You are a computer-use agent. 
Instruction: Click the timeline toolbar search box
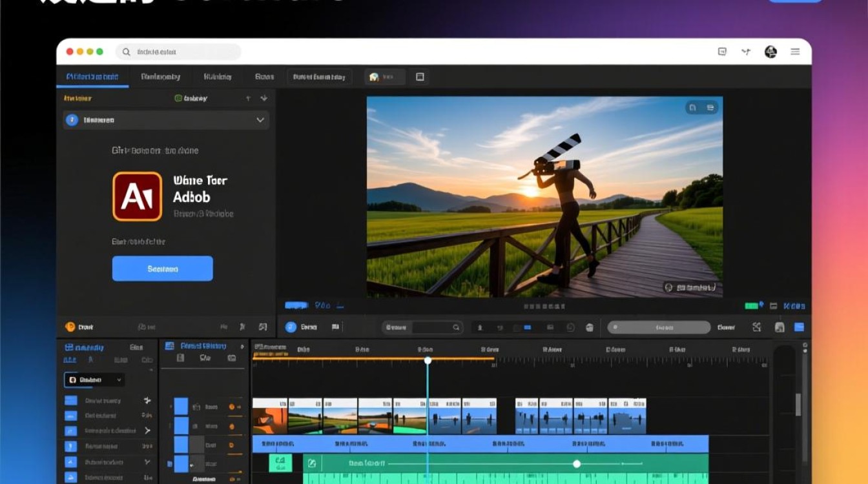click(422, 327)
